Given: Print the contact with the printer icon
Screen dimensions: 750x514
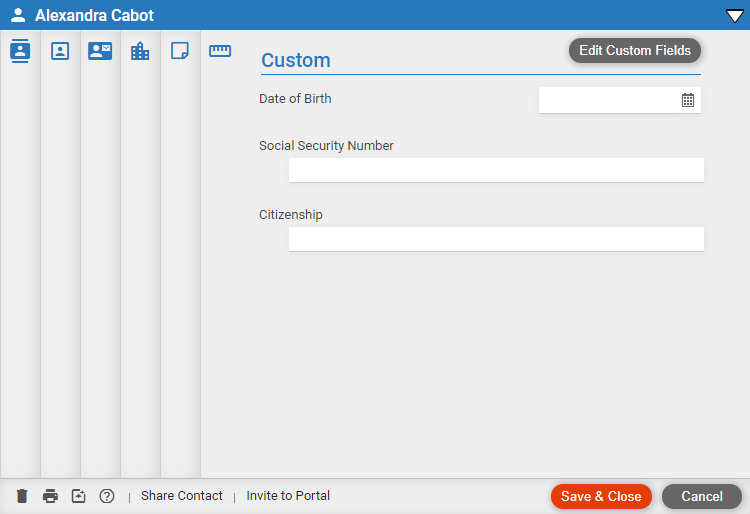Looking at the screenshot, I should [x=50, y=496].
